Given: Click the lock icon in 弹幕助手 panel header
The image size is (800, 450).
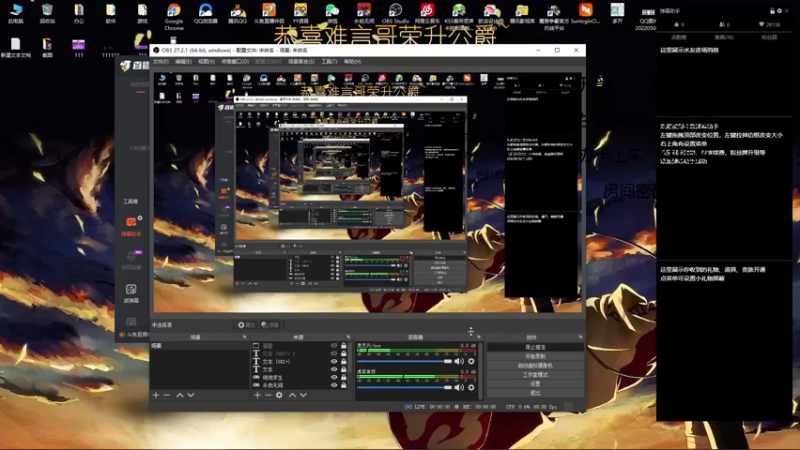Looking at the screenshot, I should click(772, 11).
